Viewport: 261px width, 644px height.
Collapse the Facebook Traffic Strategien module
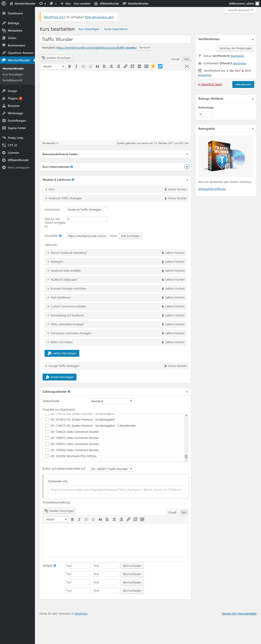point(46,198)
